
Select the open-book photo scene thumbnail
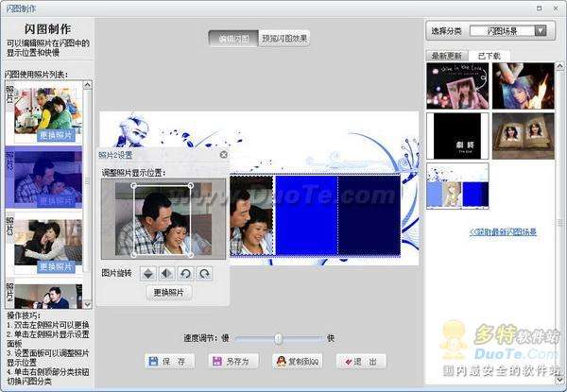coord(524,136)
